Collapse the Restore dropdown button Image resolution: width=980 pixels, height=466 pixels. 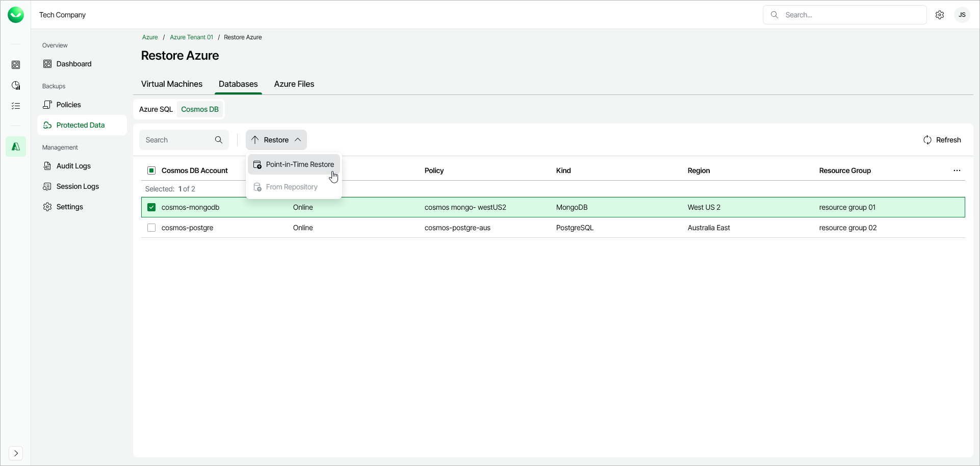[276, 140]
